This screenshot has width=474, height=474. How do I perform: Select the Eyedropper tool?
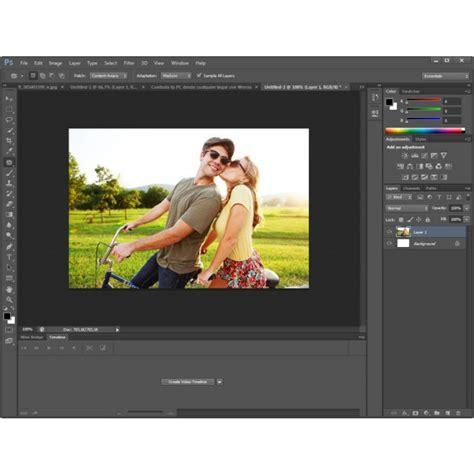pyautogui.click(x=9, y=152)
